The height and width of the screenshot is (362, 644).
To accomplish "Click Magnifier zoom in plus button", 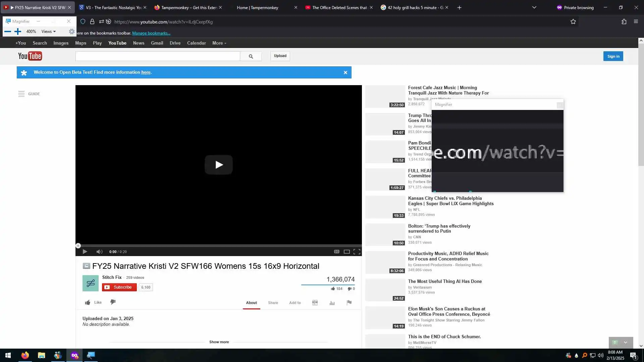I will coord(18,32).
